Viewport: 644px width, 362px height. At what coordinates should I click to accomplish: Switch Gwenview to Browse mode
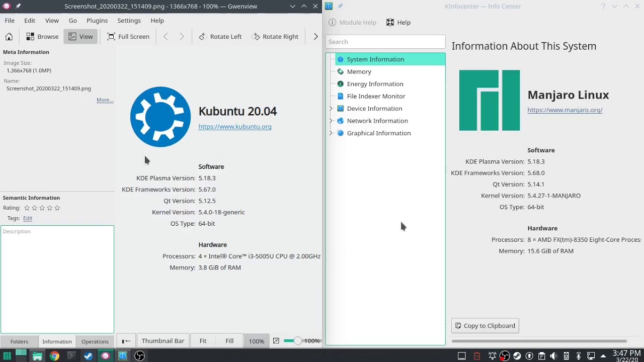[x=42, y=36]
